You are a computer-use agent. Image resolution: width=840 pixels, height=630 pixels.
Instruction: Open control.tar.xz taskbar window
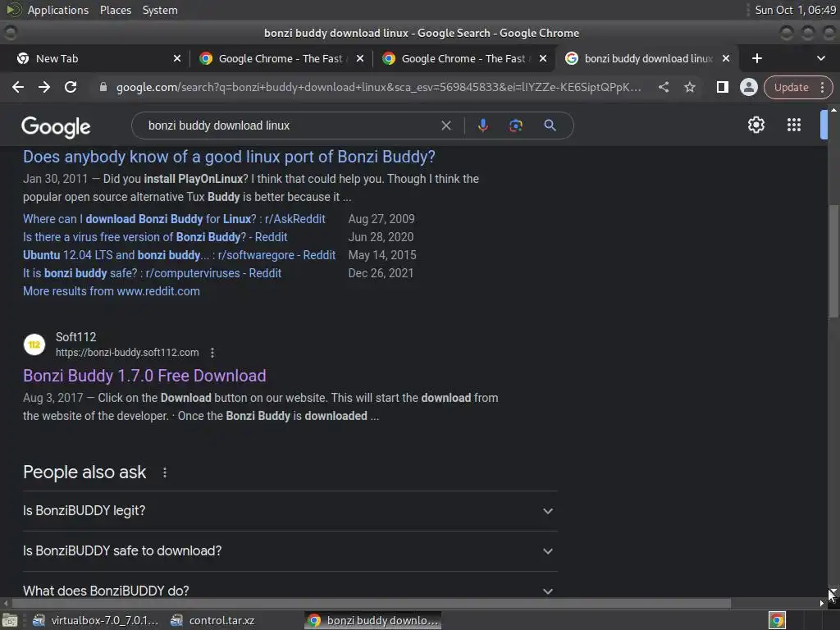point(212,621)
